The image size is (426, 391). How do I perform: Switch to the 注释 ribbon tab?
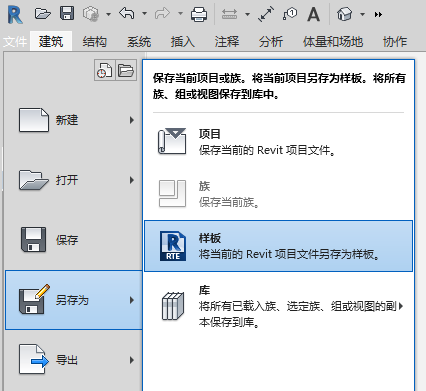tap(227, 42)
